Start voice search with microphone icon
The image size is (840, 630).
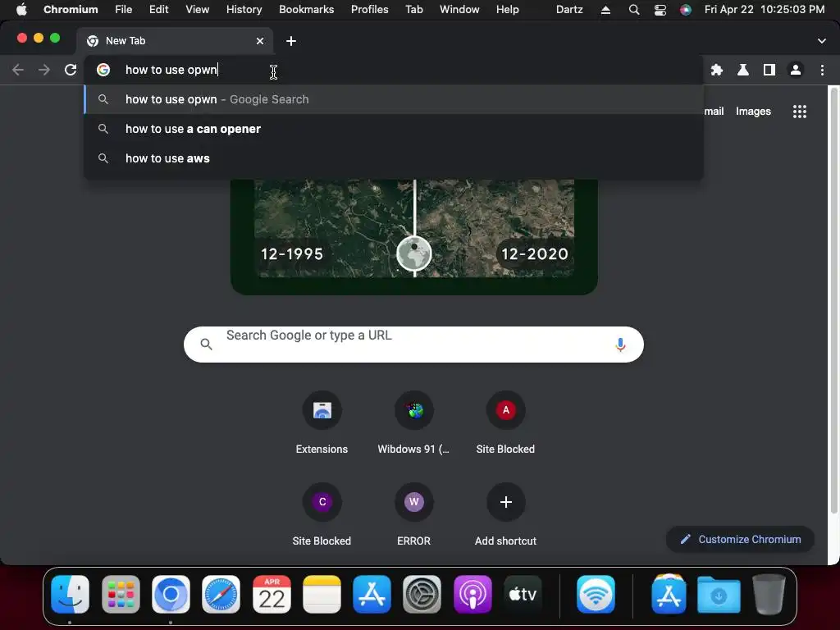[620, 345]
